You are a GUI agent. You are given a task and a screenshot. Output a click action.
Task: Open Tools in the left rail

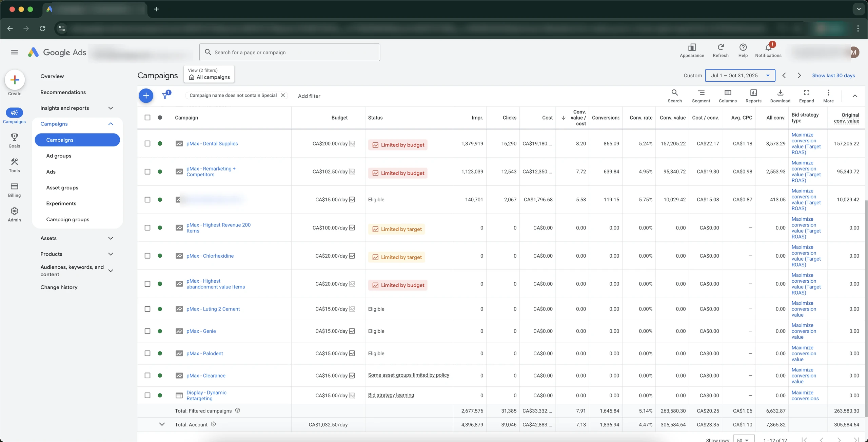click(14, 165)
